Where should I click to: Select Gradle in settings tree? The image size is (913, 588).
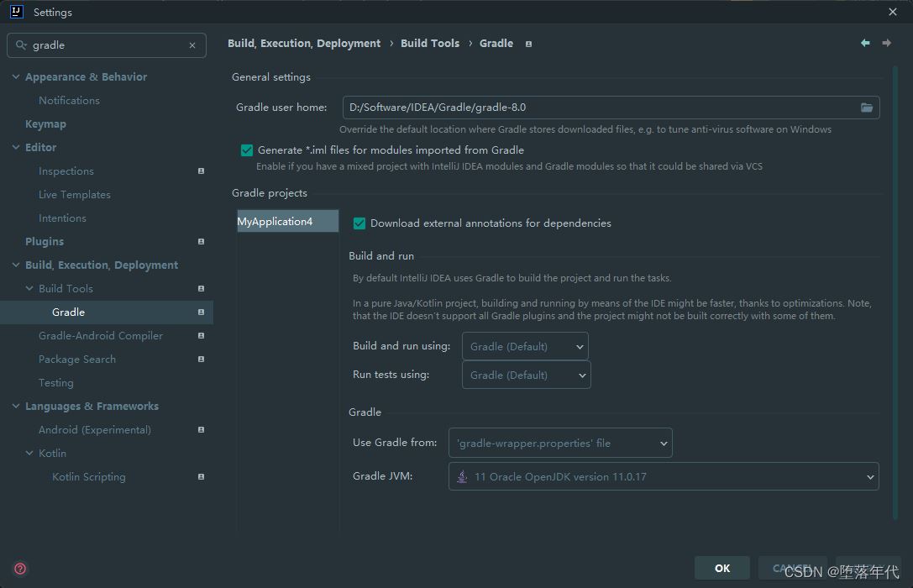click(107, 312)
